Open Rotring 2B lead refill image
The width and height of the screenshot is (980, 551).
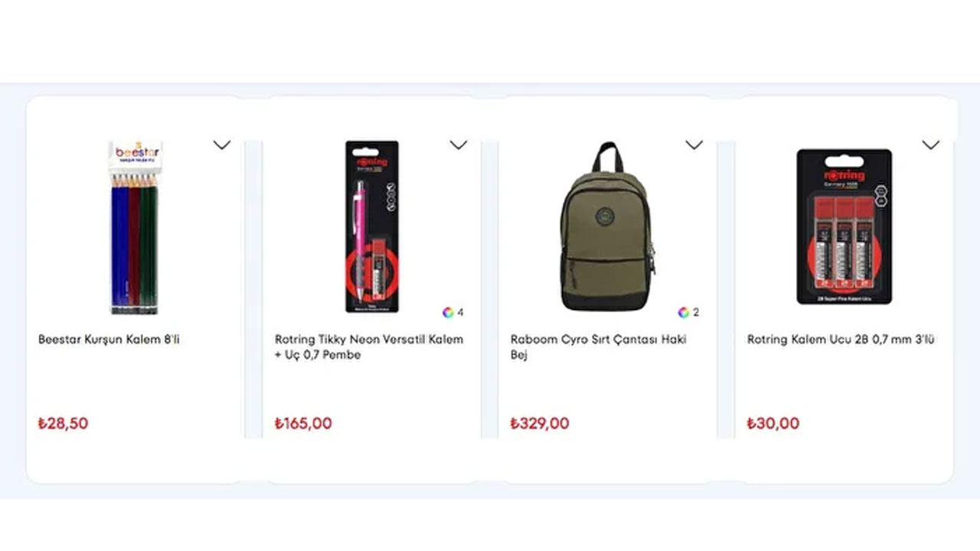(844, 227)
